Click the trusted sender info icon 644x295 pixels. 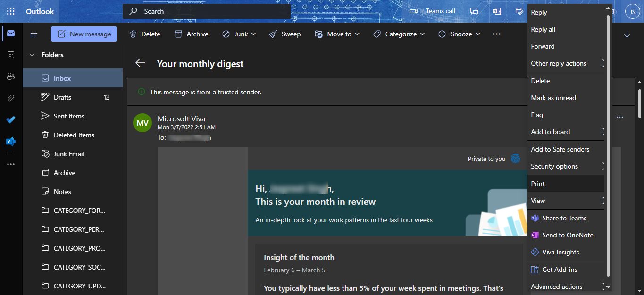141,92
